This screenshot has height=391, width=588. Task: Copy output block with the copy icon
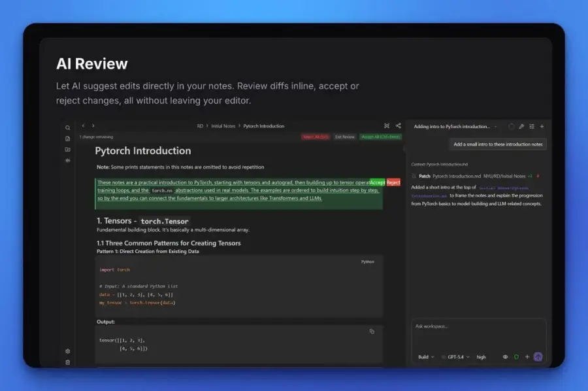(372, 331)
